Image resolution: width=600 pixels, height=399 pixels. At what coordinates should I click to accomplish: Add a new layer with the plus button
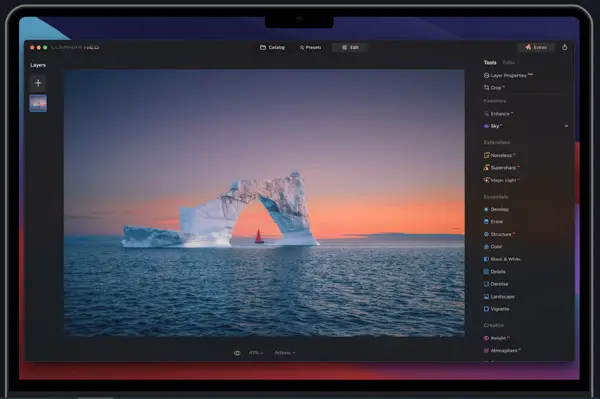[38, 83]
